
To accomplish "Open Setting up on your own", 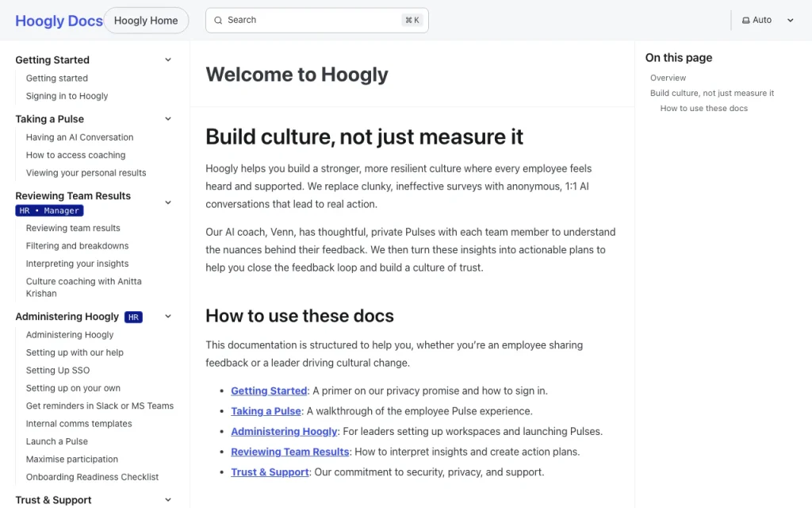I will pyautogui.click(x=73, y=387).
